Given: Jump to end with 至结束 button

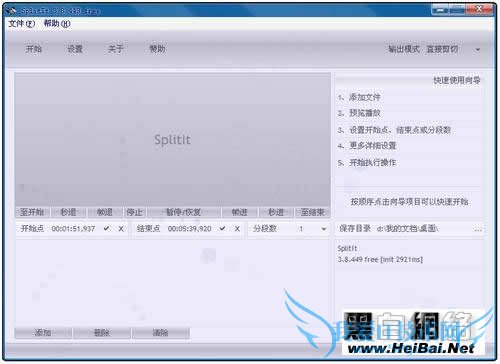Looking at the screenshot, I should coord(313,212).
